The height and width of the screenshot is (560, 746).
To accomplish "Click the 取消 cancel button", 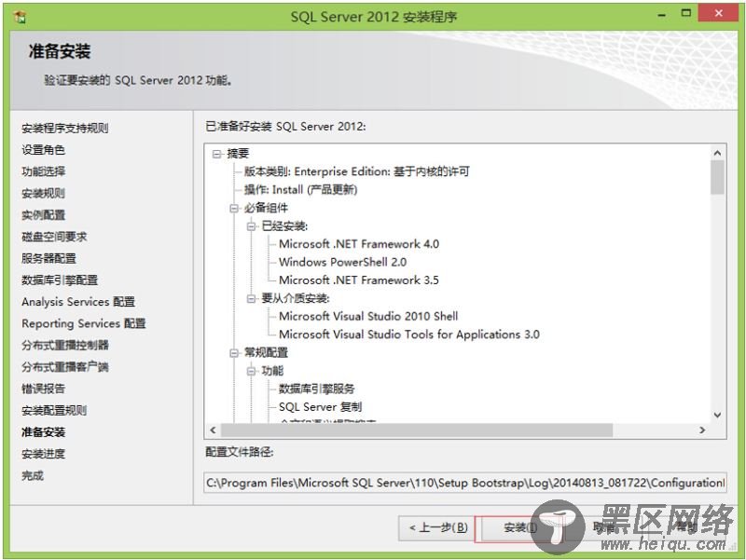I will coord(604,527).
